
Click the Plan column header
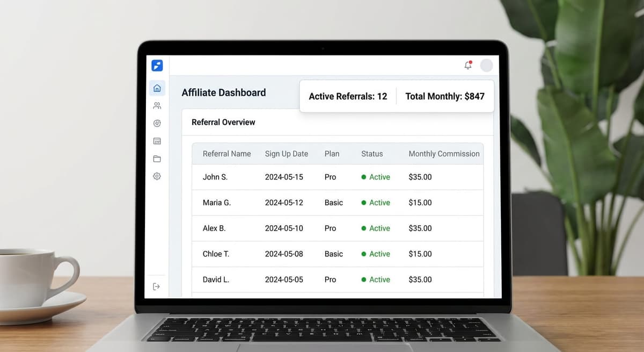[x=332, y=154]
